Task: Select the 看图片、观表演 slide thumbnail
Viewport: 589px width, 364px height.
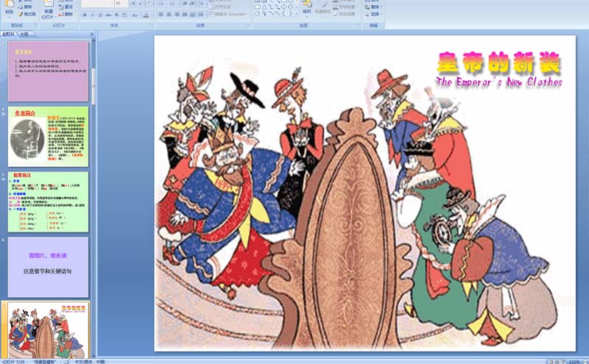Action: click(49, 267)
